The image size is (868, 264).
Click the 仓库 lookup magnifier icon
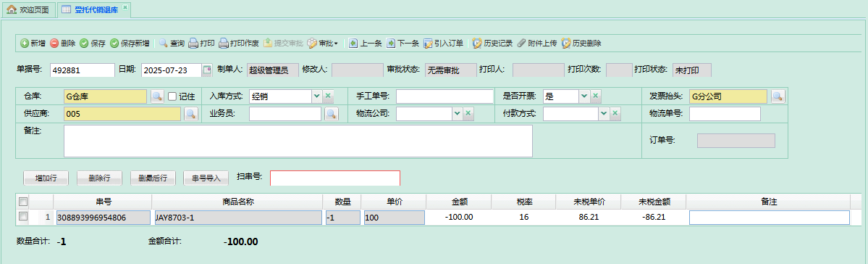point(157,96)
